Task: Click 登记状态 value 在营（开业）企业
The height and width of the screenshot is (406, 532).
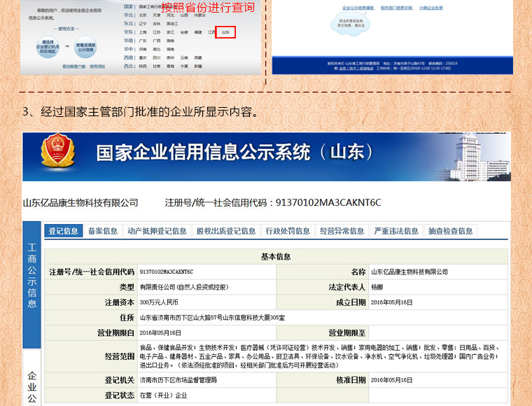Action: [164, 395]
